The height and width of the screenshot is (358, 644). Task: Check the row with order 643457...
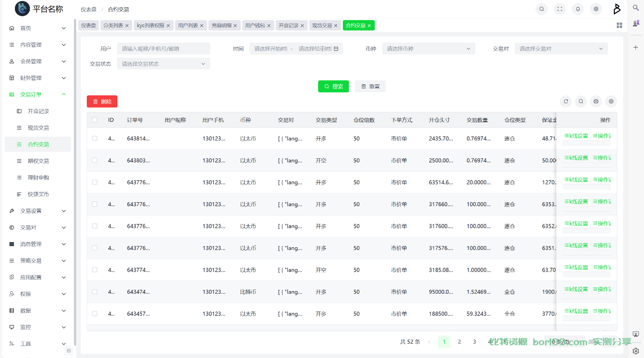pyautogui.click(x=94, y=314)
